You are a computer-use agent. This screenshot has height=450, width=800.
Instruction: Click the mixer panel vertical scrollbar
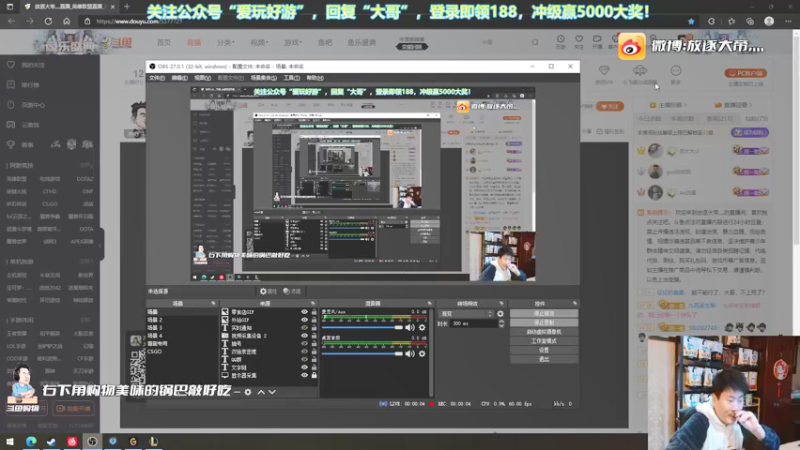tap(432, 352)
